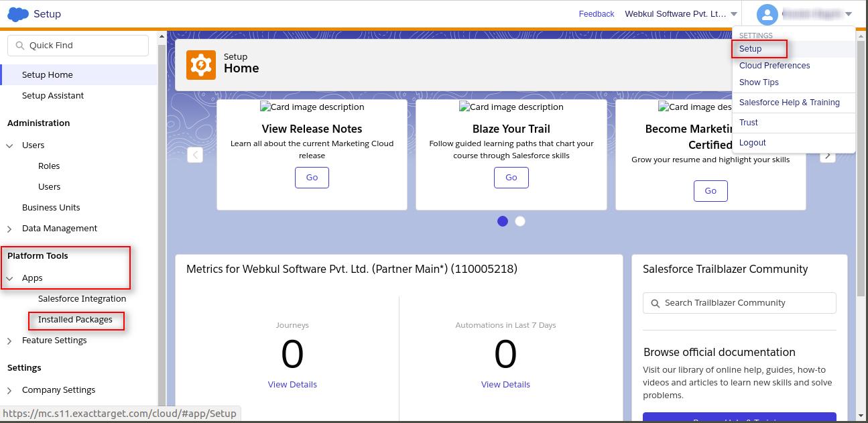Select the first carousel page dot
Screen dimensions: 868x423
503,221
